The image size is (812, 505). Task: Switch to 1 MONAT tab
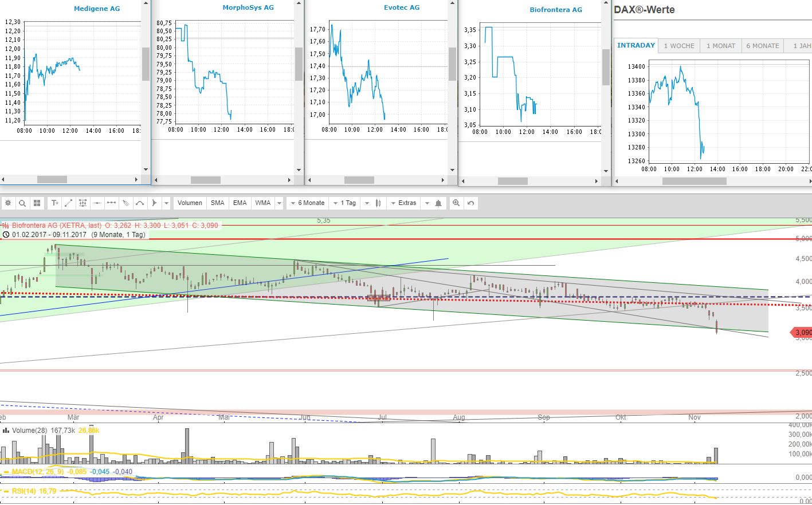(x=721, y=46)
